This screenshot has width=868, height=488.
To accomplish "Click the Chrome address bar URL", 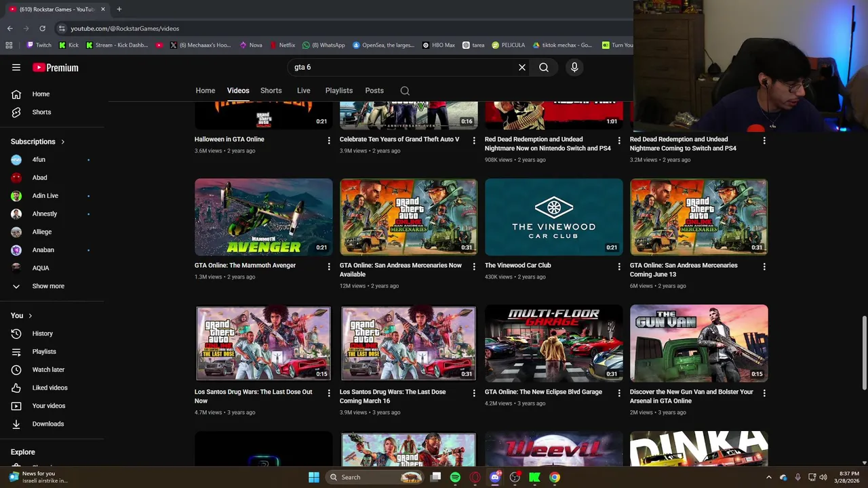I will click(125, 28).
